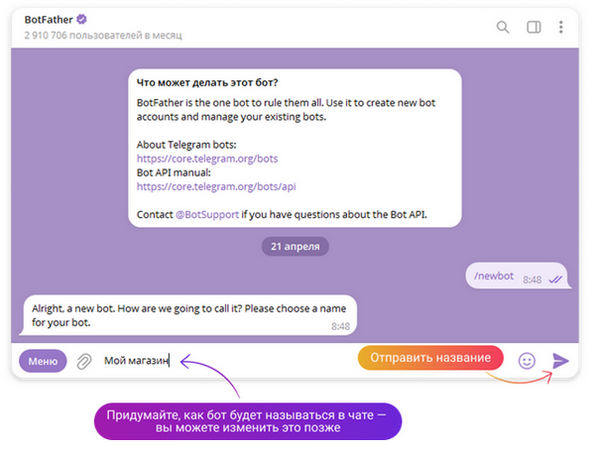The height and width of the screenshot is (454, 609).
Task: Toggle the right sidebar panel icon
Action: point(533,27)
